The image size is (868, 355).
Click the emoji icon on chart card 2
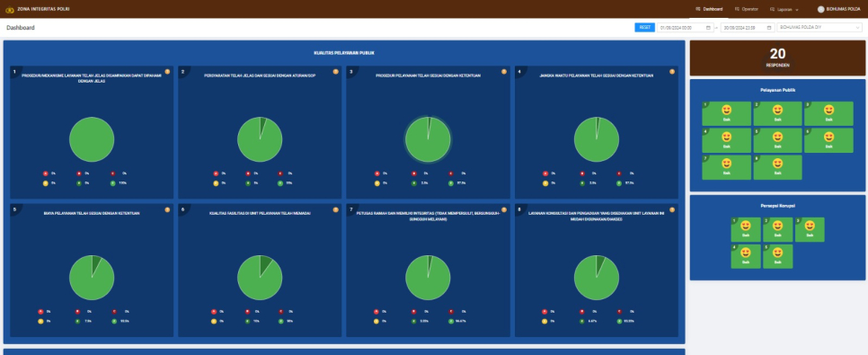[x=335, y=71]
